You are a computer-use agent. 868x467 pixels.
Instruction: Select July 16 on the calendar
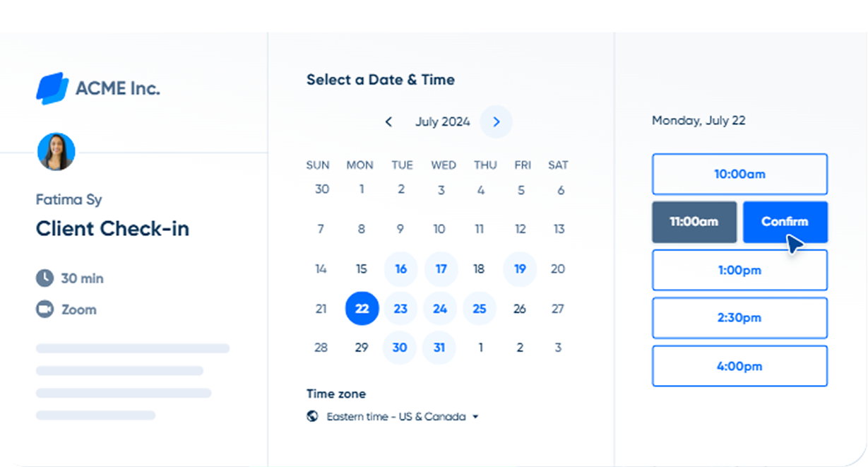click(400, 269)
